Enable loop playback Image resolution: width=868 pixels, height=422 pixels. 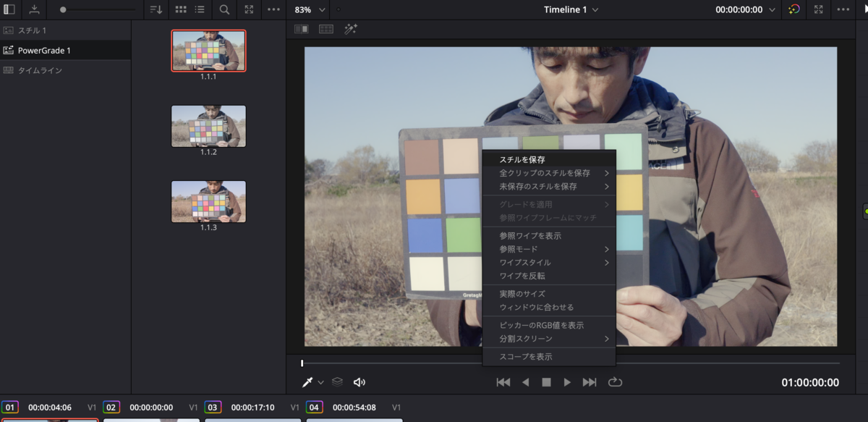click(x=614, y=382)
